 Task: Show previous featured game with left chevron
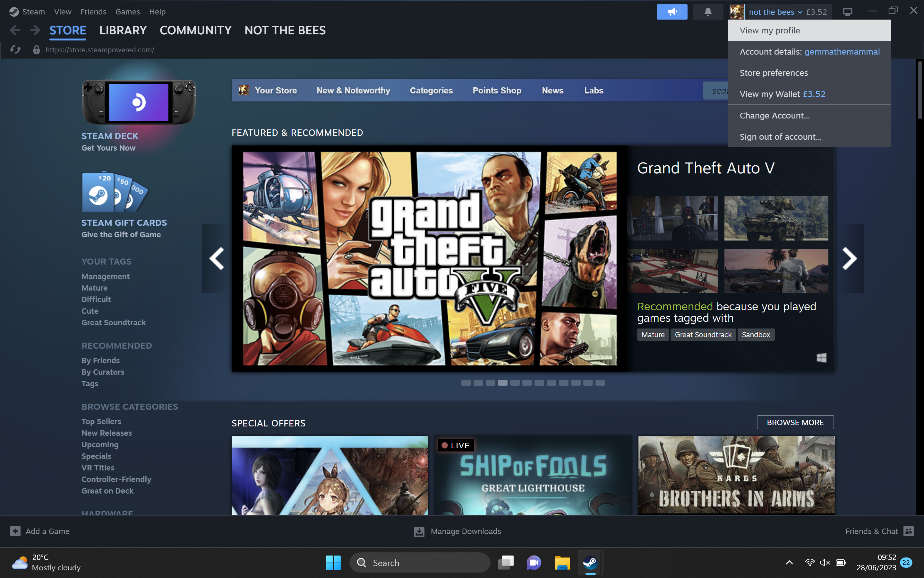point(217,258)
